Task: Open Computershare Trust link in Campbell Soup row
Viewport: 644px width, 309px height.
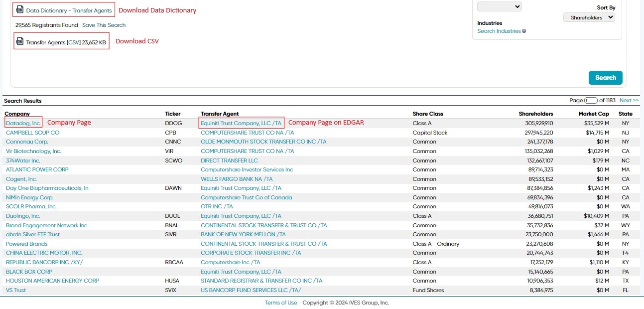Action: tap(248, 133)
